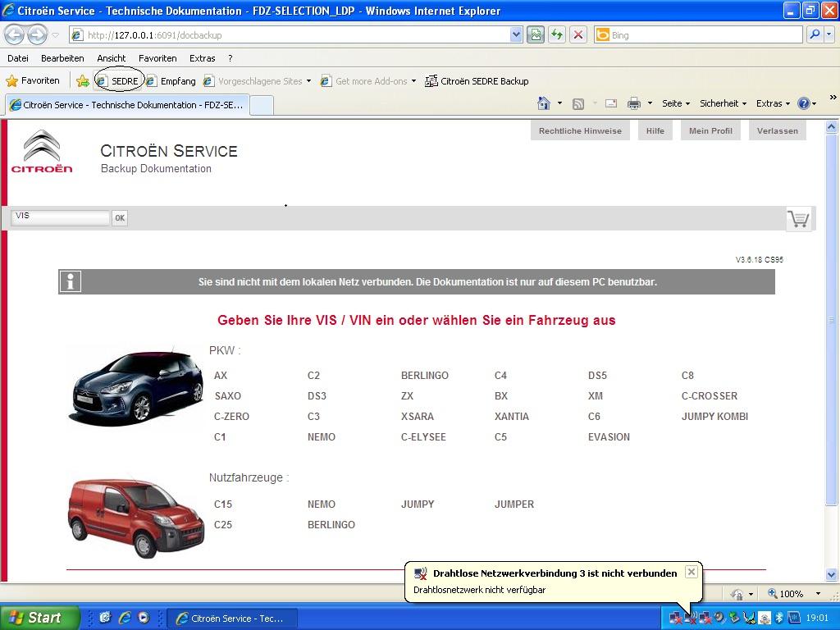Go back with the browser Back arrow
Image resolution: width=840 pixels, height=630 pixels.
coord(15,35)
